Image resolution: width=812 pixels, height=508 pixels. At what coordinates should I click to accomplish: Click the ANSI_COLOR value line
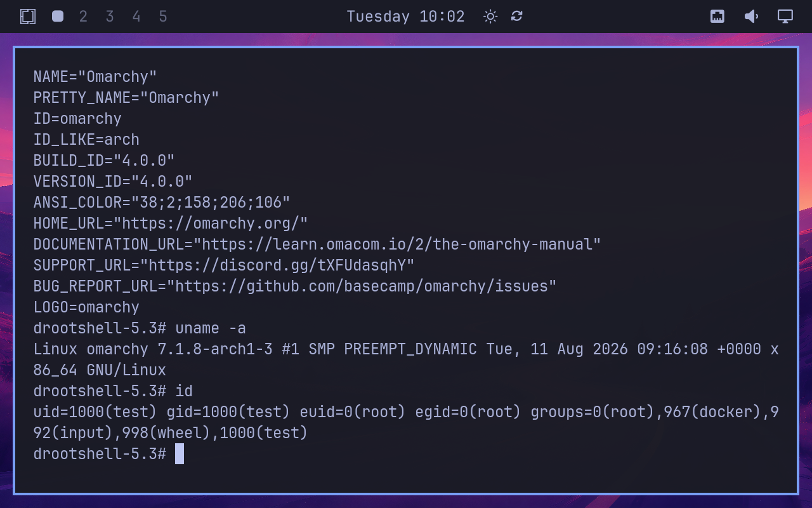pyautogui.click(x=162, y=203)
